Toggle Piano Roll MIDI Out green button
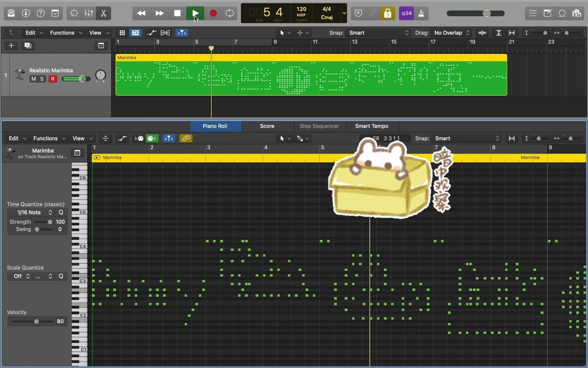The height and width of the screenshot is (368, 588). click(x=152, y=138)
